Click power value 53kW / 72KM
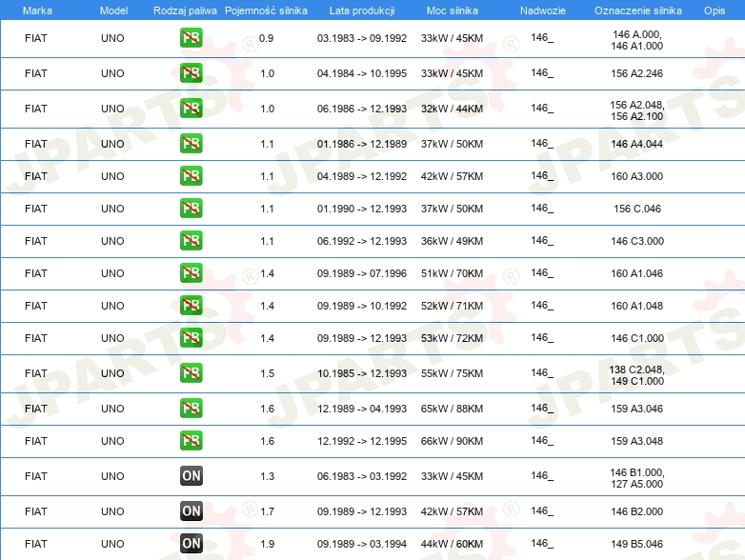Screen dimensions: 745x560 click(452, 338)
